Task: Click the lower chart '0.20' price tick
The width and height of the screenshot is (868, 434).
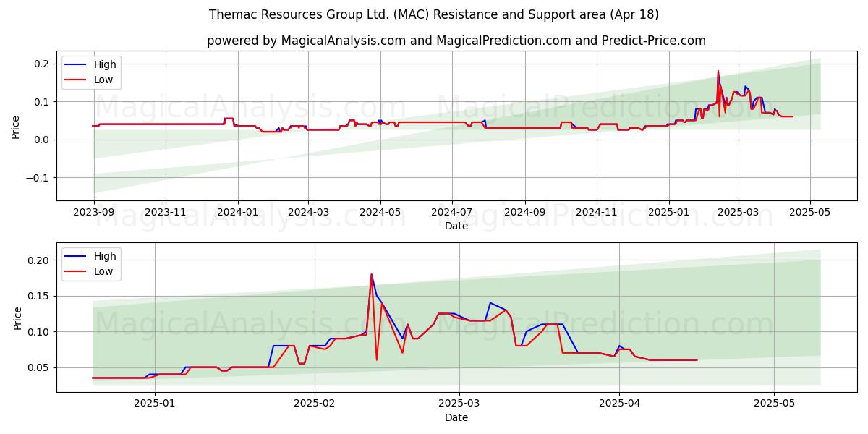Action: [x=39, y=260]
